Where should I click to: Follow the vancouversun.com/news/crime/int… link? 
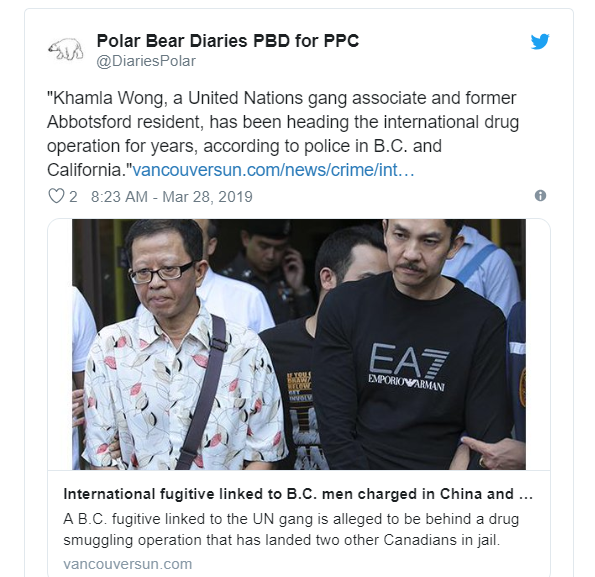273,170
